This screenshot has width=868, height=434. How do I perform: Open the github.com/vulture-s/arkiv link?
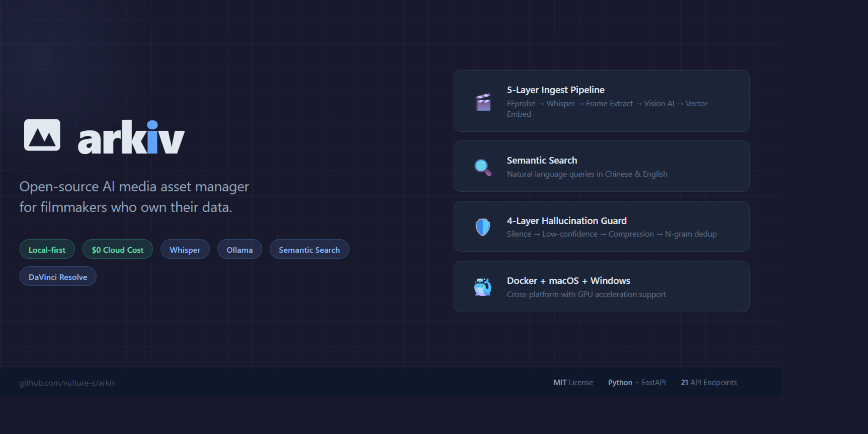point(67,383)
